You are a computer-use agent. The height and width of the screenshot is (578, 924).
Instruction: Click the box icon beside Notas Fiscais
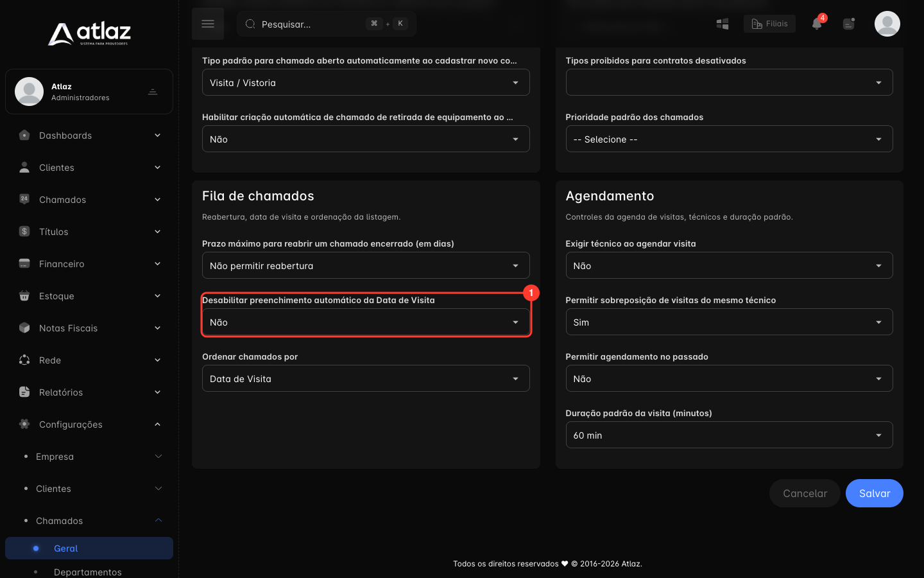tap(24, 328)
